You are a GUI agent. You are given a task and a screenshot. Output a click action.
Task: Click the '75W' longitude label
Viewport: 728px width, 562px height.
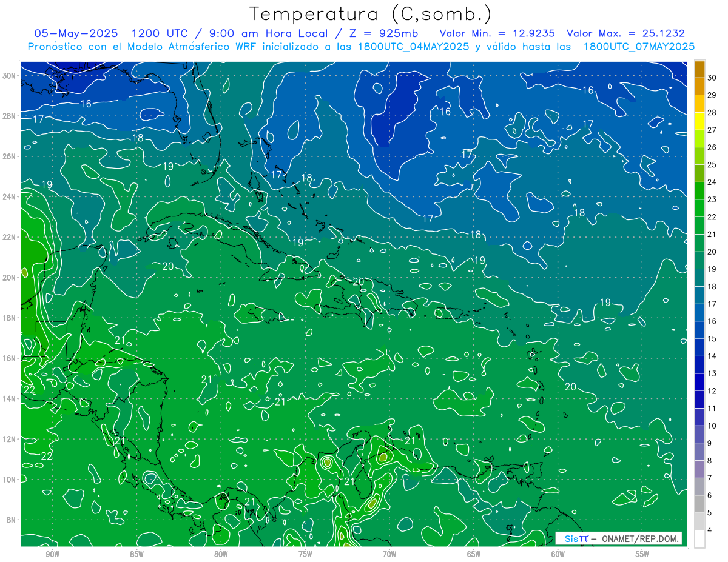(305, 554)
